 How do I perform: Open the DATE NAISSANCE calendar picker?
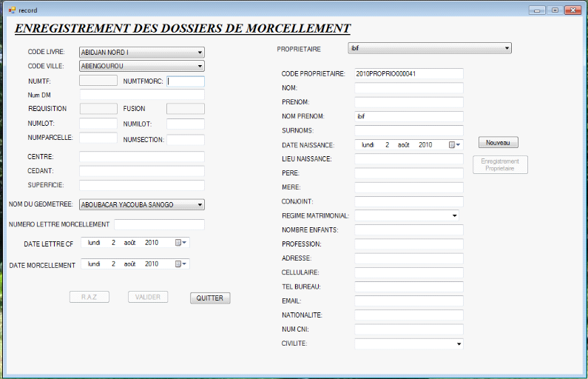455,145
